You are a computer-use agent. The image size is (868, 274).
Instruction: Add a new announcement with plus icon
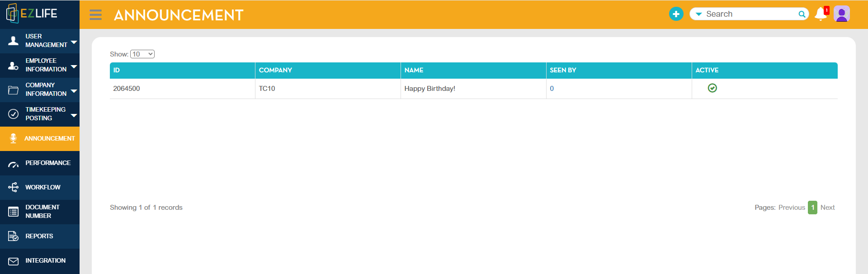(676, 14)
